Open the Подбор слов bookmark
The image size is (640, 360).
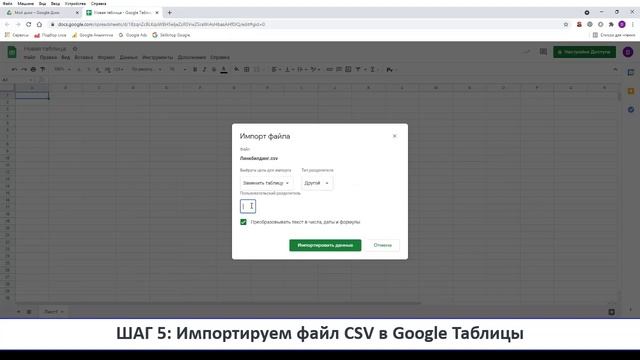(50, 35)
